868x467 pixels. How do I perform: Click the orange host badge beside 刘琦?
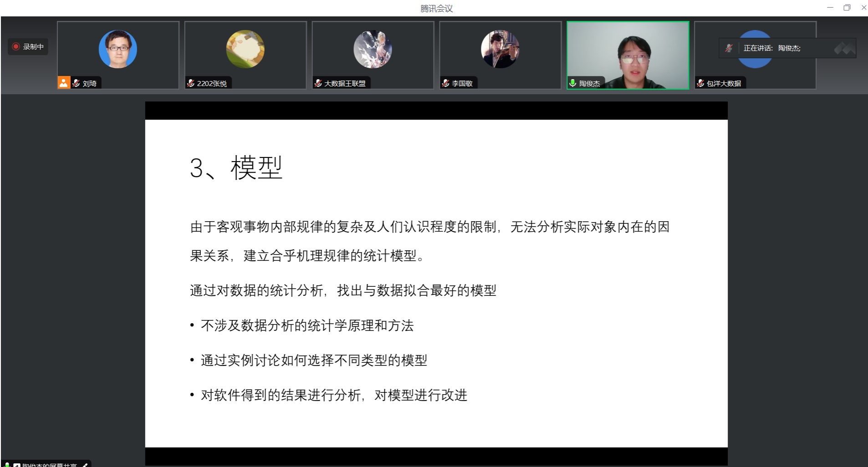pyautogui.click(x=63, y=83)
